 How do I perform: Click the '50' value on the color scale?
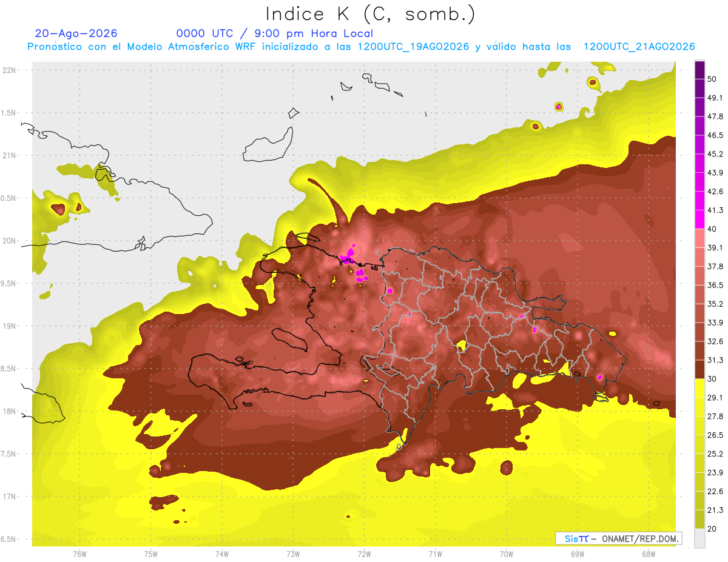pyautogui.click(x=713, y=79)
